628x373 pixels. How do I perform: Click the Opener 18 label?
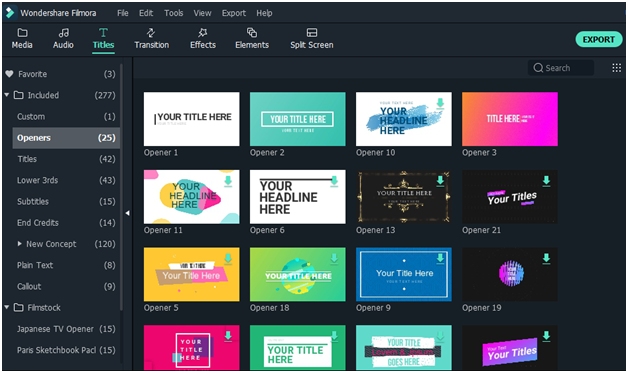pyautogui.click(x=269, y=308)
